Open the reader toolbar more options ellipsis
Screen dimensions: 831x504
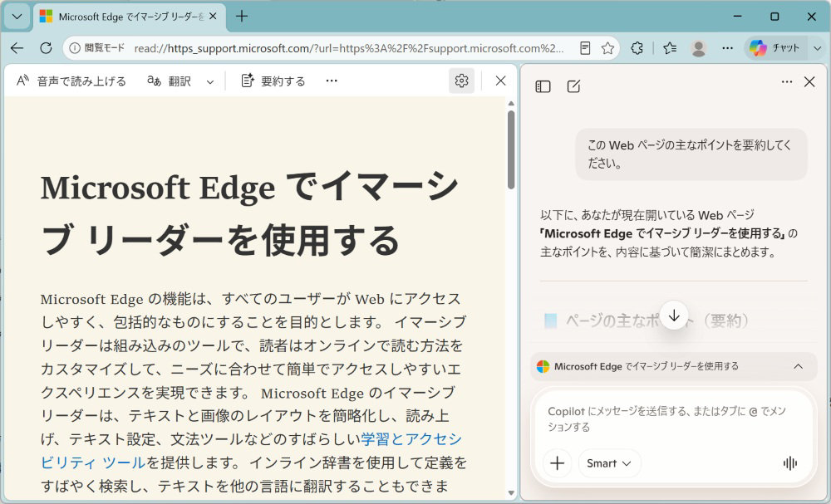332,81
